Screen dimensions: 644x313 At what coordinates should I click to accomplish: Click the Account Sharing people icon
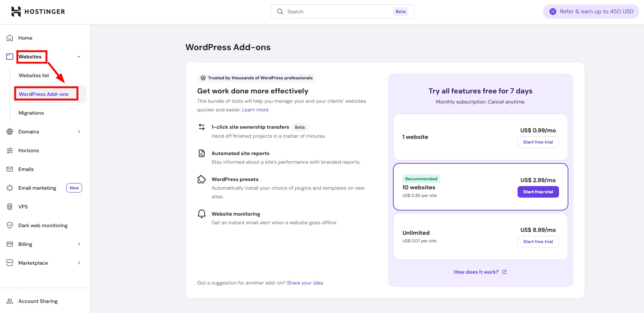click(x=10, y=301)
